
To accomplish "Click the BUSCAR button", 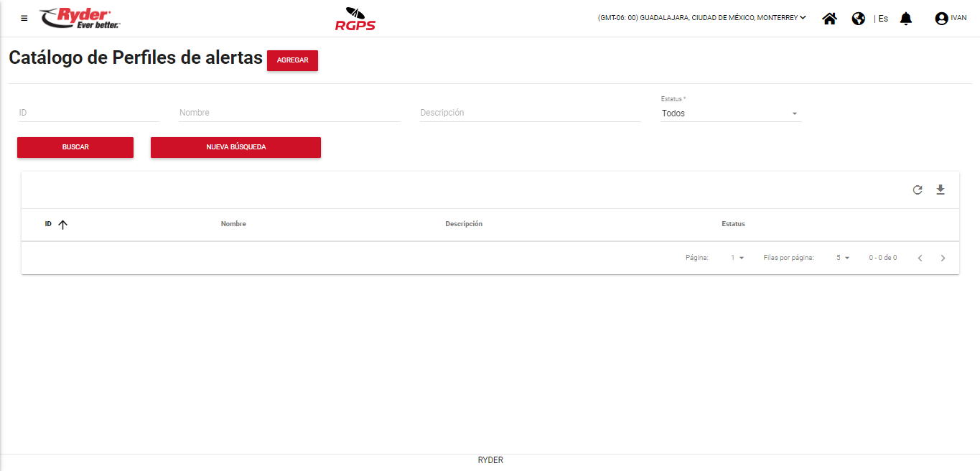I will 75,147.
